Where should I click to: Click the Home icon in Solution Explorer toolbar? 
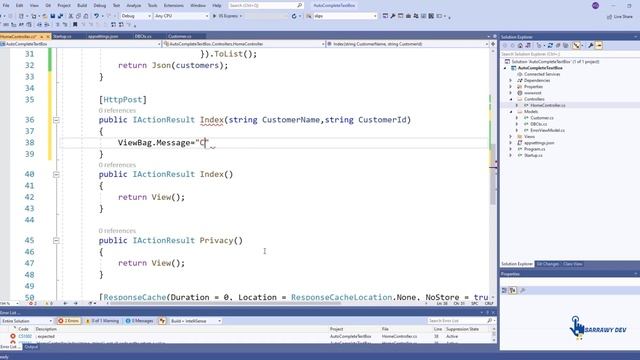[x=520, y=46]
